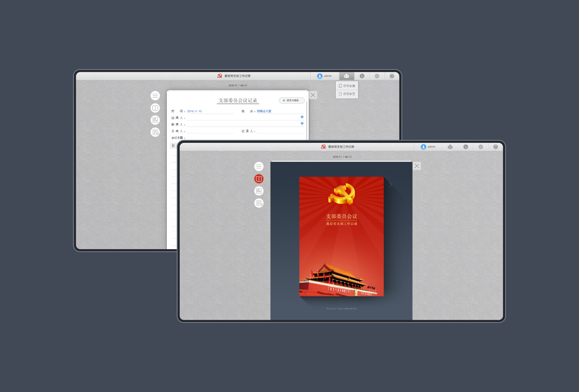Open admin user menu in front window
The height and width of the screenshot is (392, 579).
[428, 147]
